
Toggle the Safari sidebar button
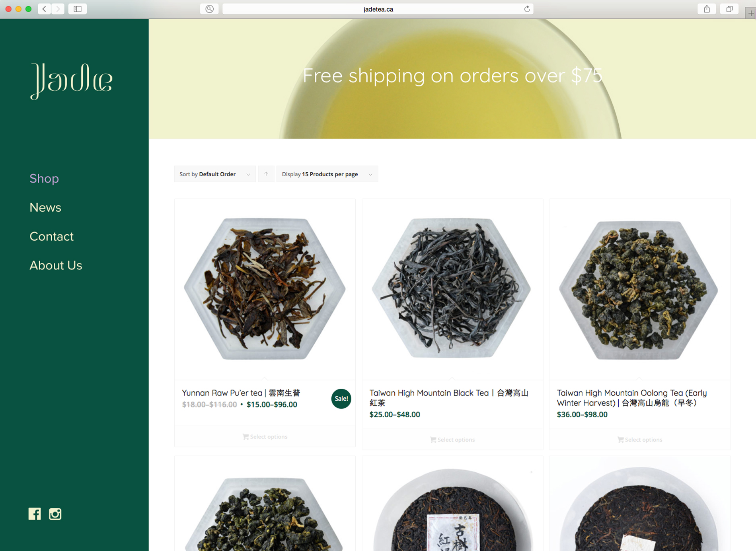pos(78,9)
